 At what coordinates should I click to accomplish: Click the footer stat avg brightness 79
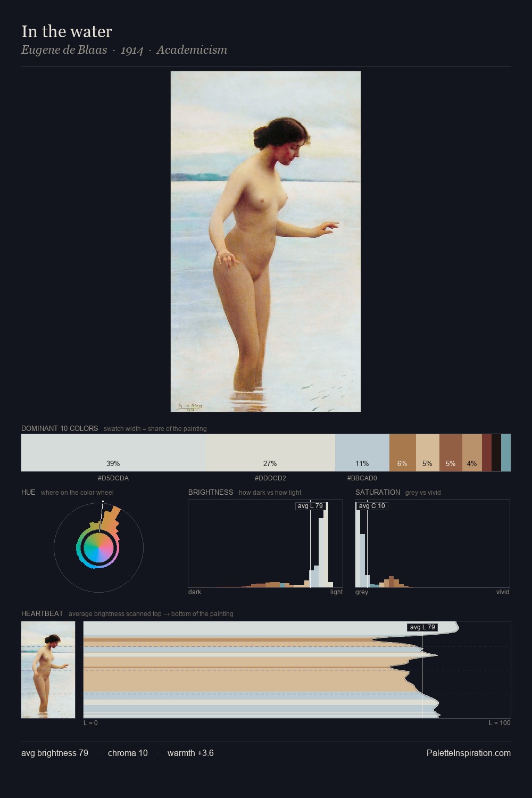pos(55,753)
